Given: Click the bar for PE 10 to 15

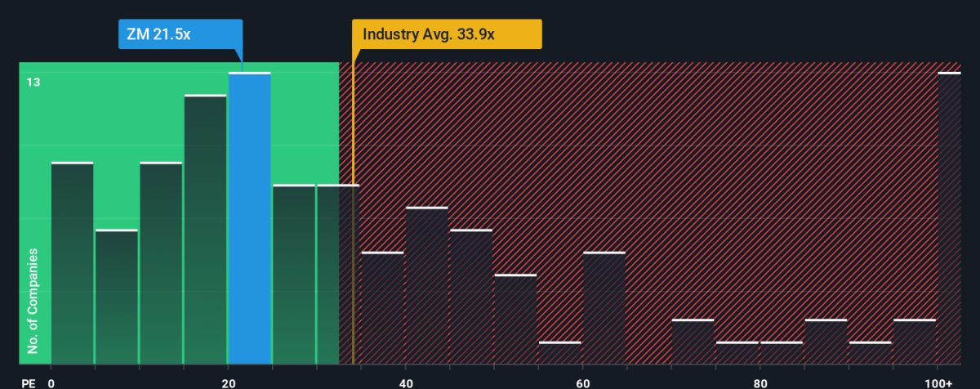Looking at the screenshot, I should click(x=161, y=263).
